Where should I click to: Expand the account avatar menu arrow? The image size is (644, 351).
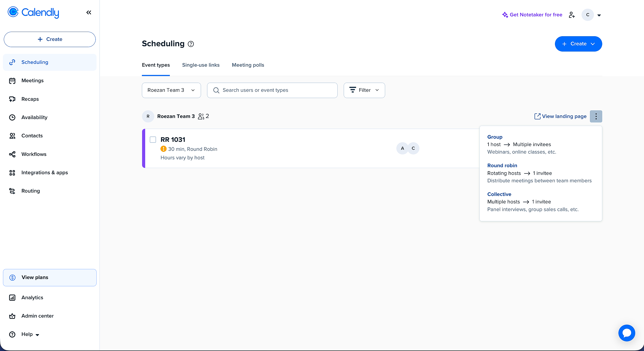coord(599,15)
